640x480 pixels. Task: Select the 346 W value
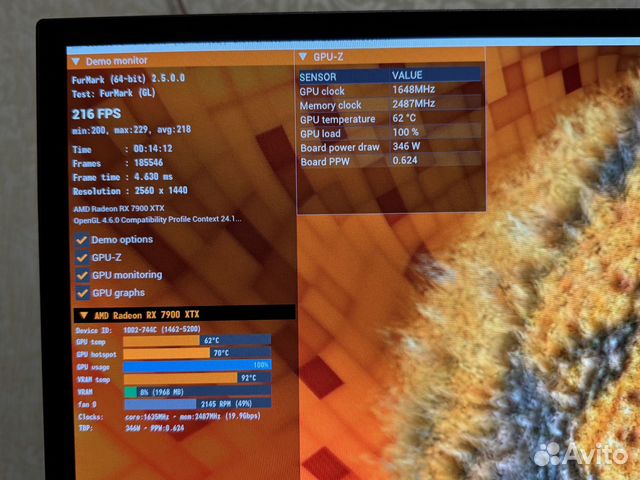(406, 146)
